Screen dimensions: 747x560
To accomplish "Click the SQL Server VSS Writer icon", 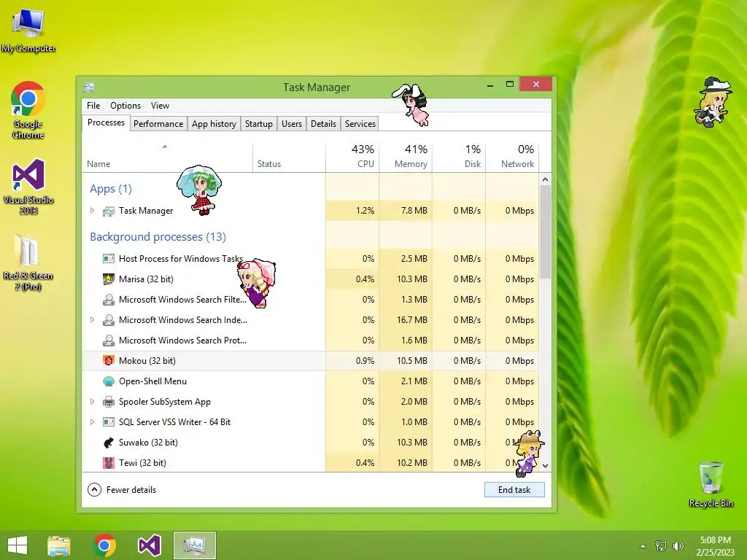I will click(x=109, y=422).
